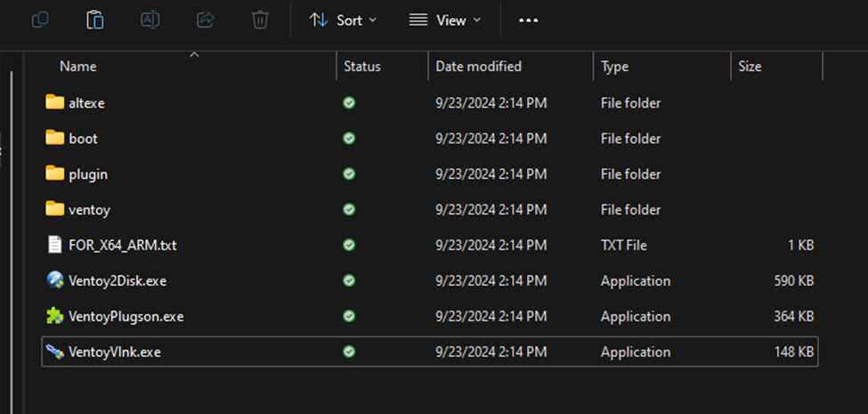Open the See more ellipsis menu
868x414 pixels.
pyautogui.click(x=528, y=20)
